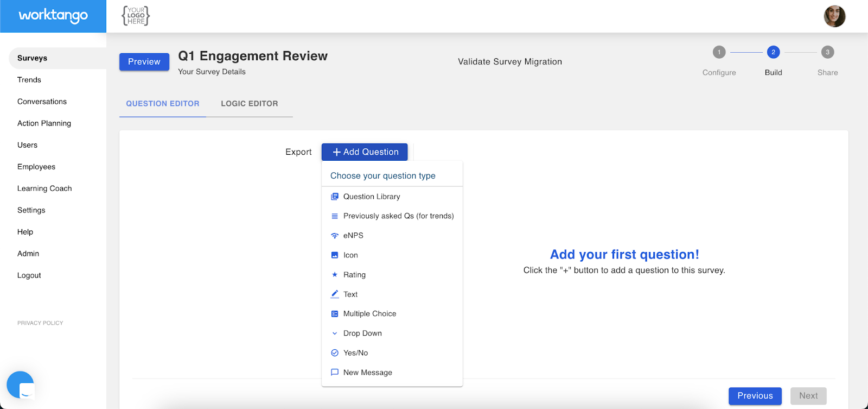The image size is (868, 409).
Task: Jump to step 3 Share circle
Action: (827, 52)
